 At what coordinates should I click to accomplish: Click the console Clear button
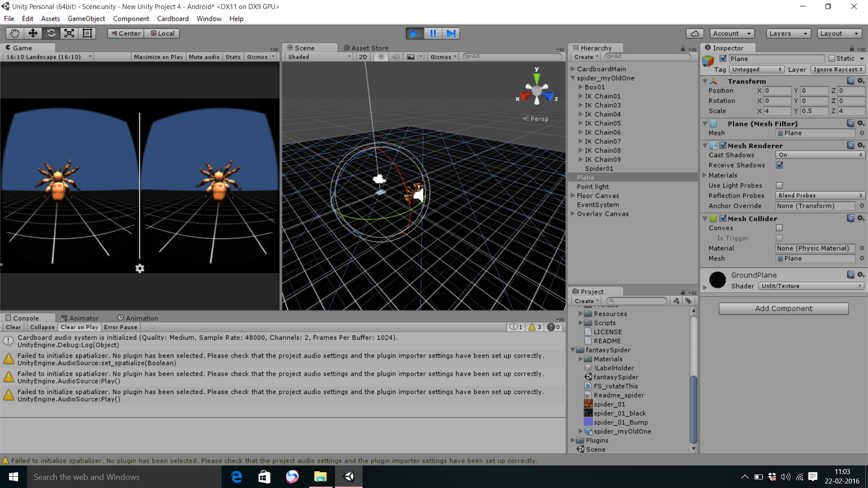click(x=13, y=327)
